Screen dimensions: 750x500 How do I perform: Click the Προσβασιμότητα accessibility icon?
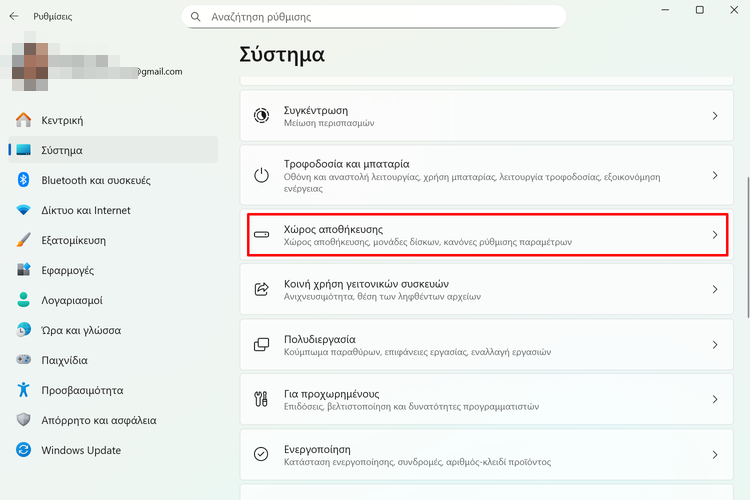[x=23, y=390]
